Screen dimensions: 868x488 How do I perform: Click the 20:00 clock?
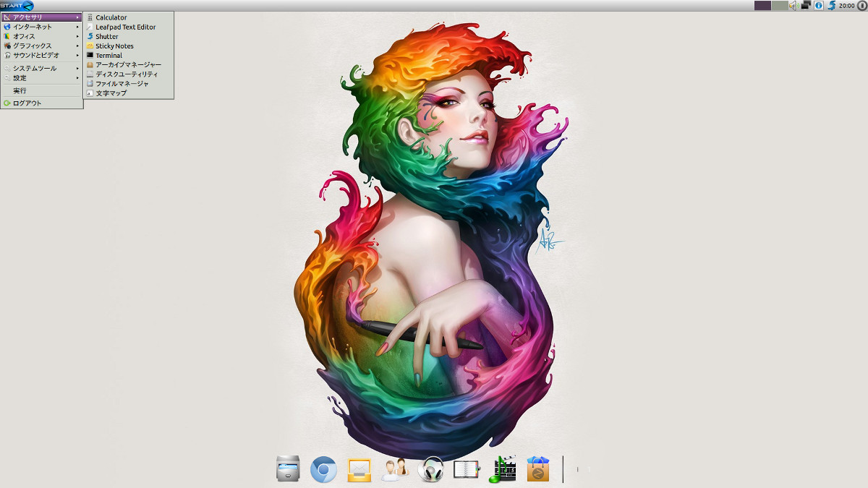click(x=846, y=6)
